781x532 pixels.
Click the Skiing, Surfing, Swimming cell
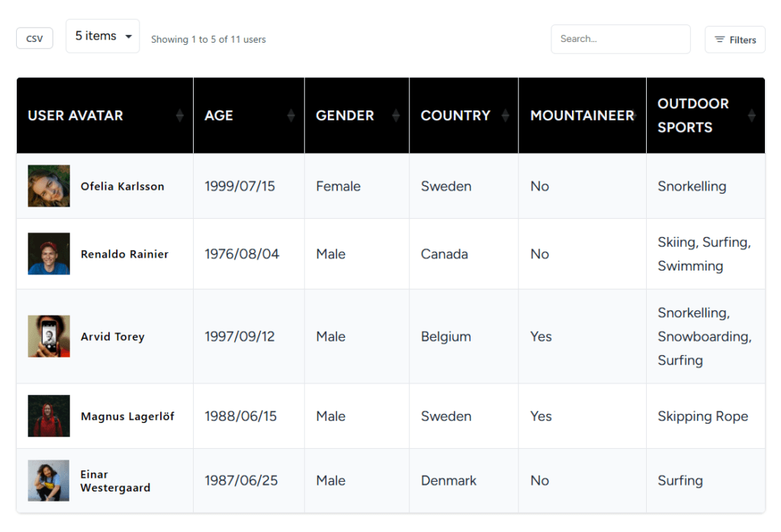(704, 254)
